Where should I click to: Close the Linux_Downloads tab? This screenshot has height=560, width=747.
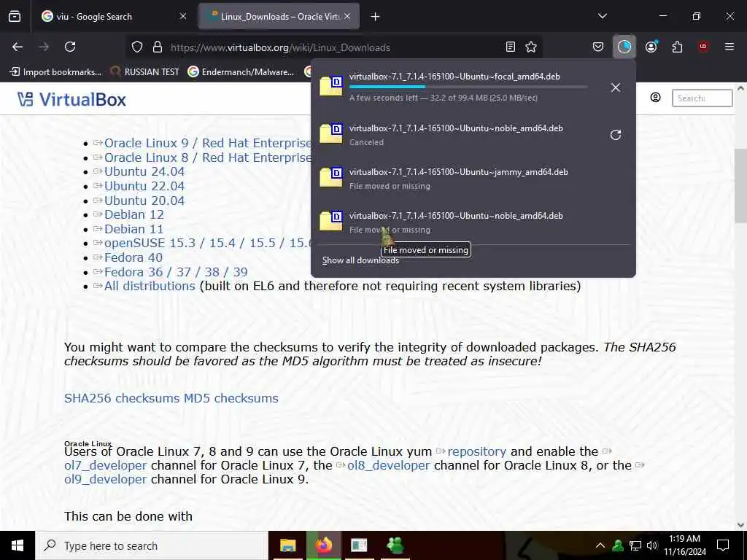pos(347,17)
